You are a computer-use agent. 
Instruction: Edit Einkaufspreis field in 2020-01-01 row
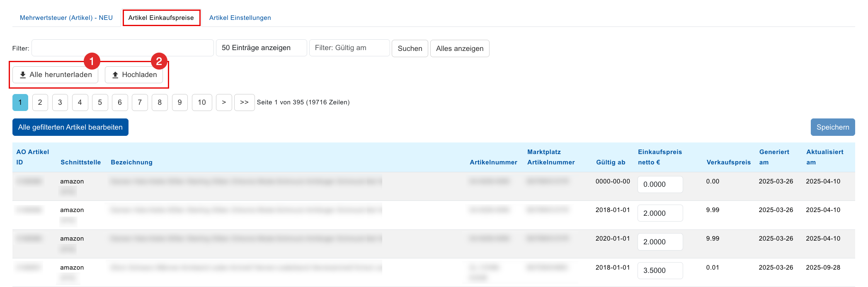click(x=660, y=242)
